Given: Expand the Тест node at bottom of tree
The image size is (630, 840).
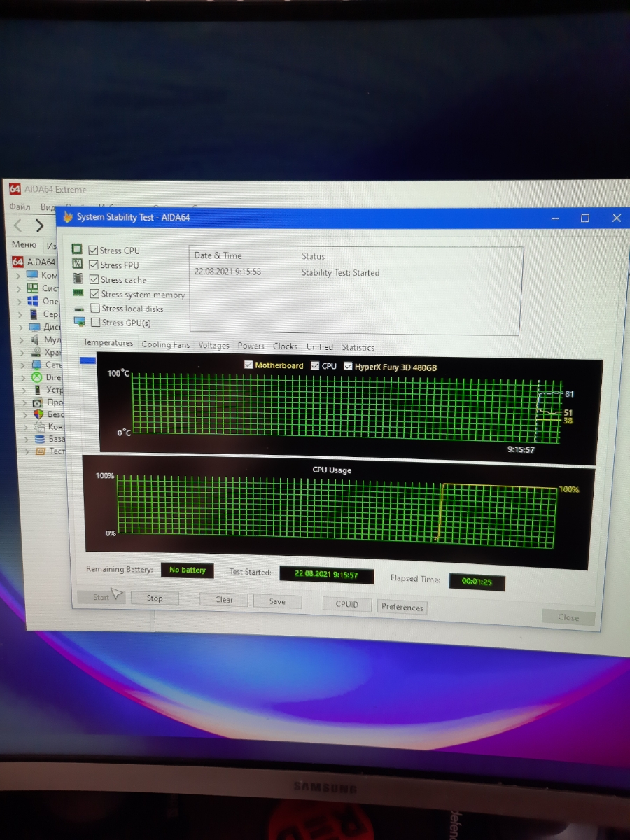Looking at the screenshot, I should (27, 451).
